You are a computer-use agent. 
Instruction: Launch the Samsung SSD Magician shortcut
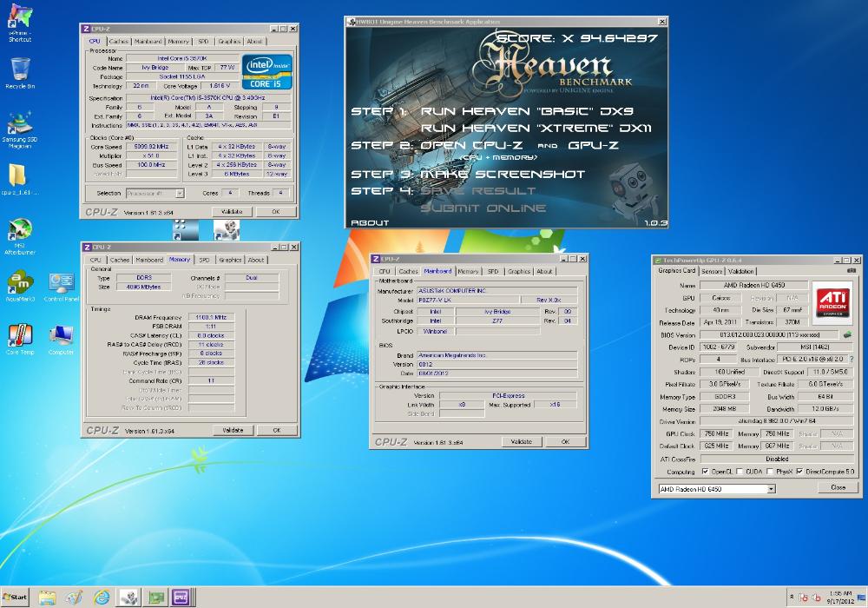click(x=20, y=129)
